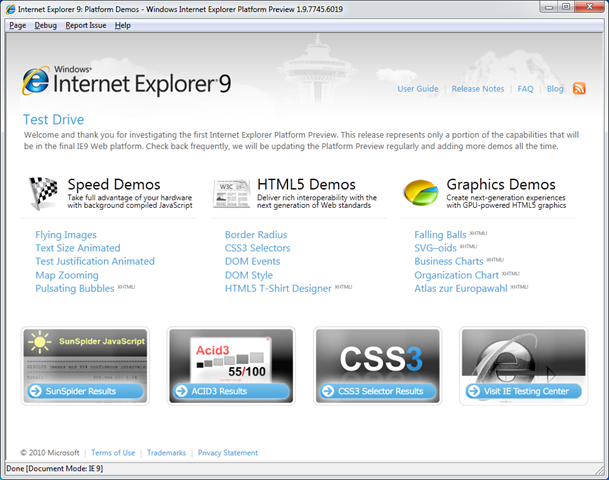This screenshot has width=609, height=480.
Task: Open Atlas zur Europawahl demo
Action: (x=461, y=289)
